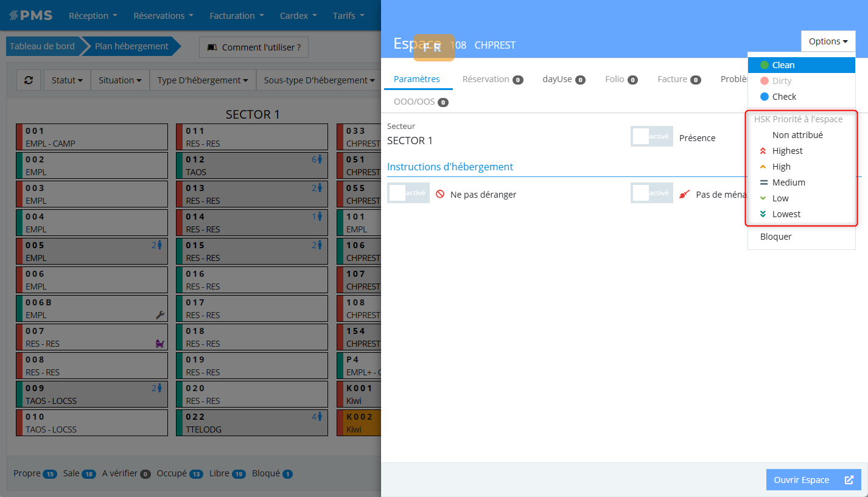Click the green Lowest priority arrows icon
The image size is (868, 497).
point(763,214)
